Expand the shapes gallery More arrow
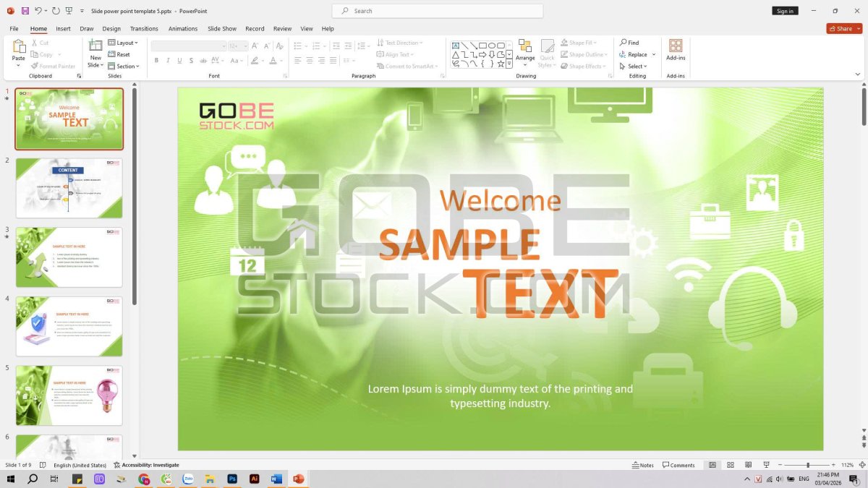Screen dimensions: 868x488 click(509, 64)
